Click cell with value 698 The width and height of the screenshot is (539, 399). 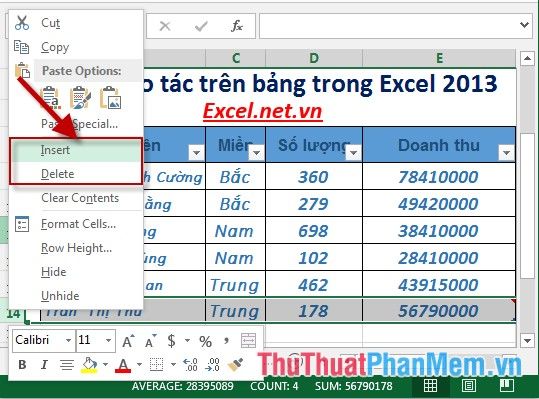[x=314, y=231]
